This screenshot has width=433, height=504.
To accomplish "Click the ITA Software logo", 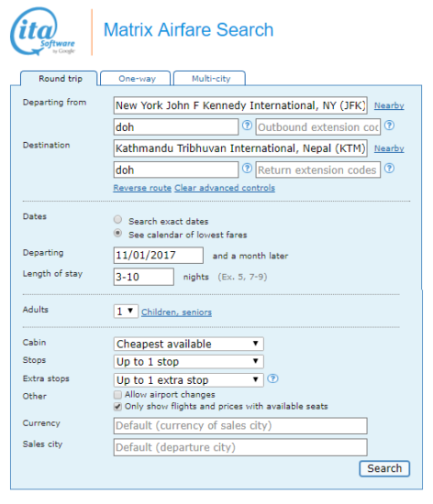I will coord(42,32).
